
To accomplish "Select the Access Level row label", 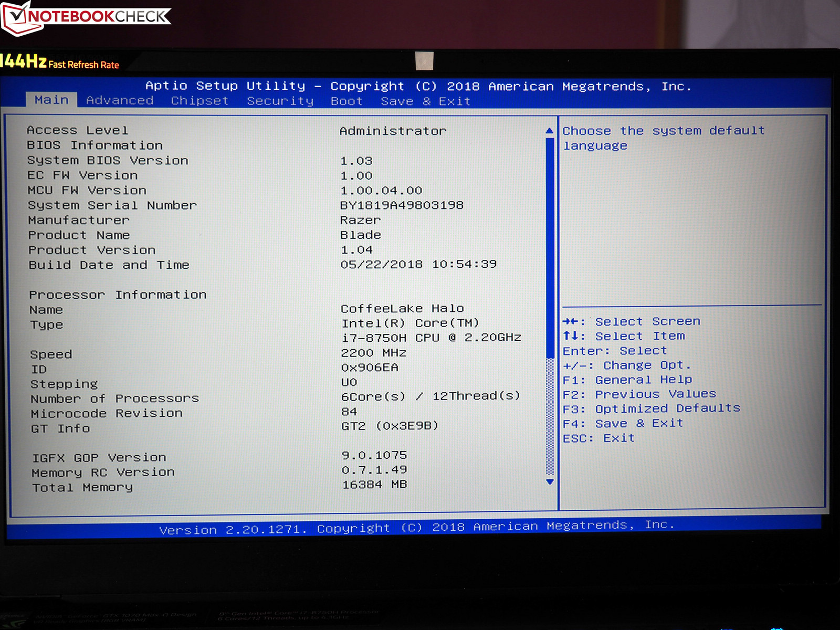I will click(x=77, y=130).
